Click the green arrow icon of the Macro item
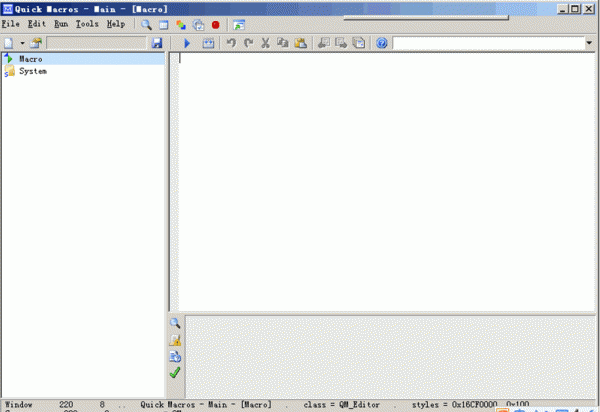This screenshot has height=412, width=600. tap(8, 59)
